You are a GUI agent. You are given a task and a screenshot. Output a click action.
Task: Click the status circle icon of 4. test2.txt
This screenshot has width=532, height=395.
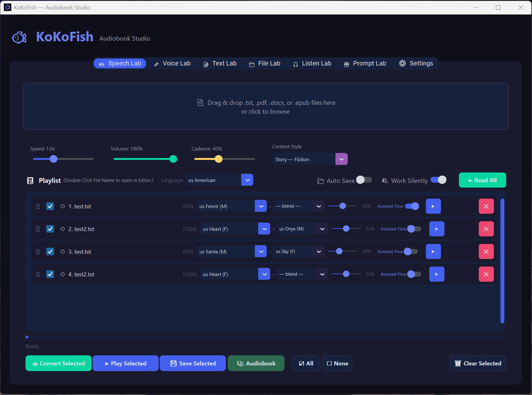(63, 274)
